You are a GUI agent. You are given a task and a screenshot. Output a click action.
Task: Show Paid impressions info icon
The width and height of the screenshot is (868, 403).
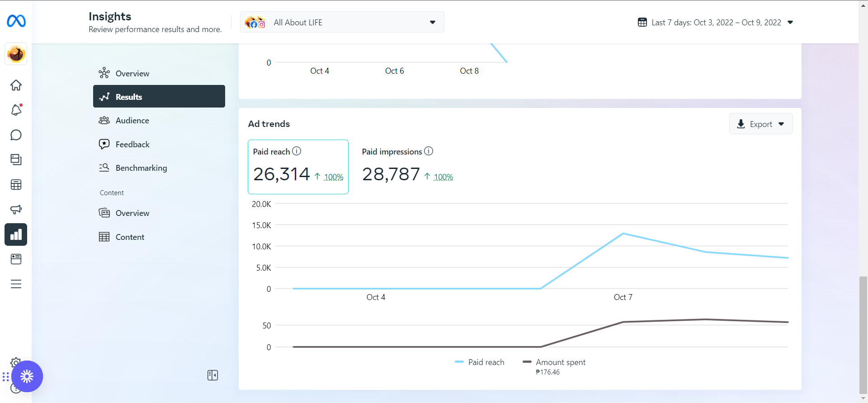tap(429, 151)
